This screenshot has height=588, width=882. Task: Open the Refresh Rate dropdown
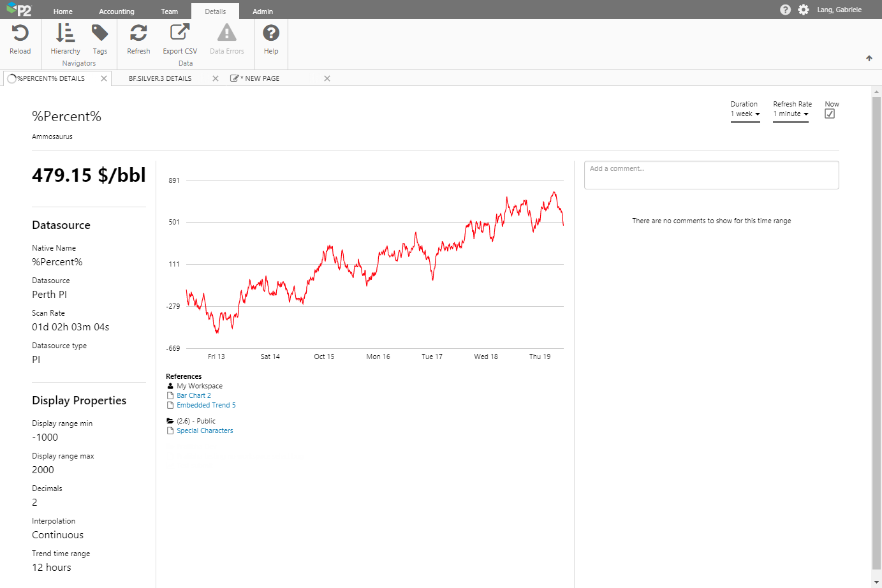tap(791, 114)
